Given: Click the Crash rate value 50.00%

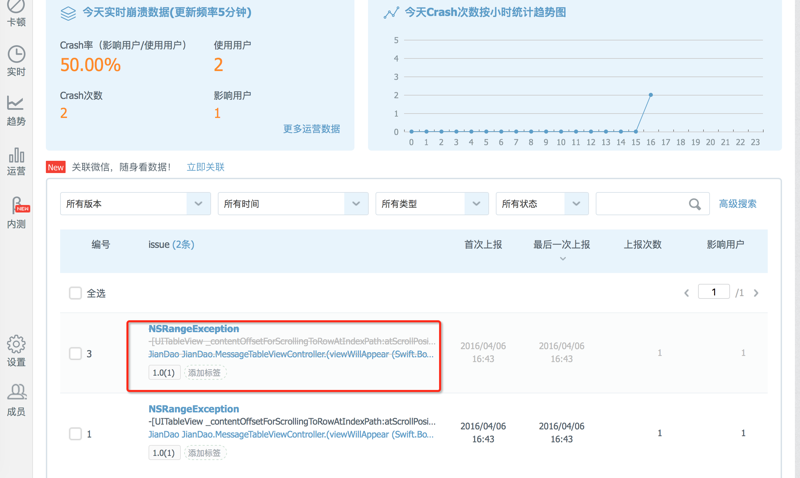Looking at the screenshot, I should [x=90, y=65].
